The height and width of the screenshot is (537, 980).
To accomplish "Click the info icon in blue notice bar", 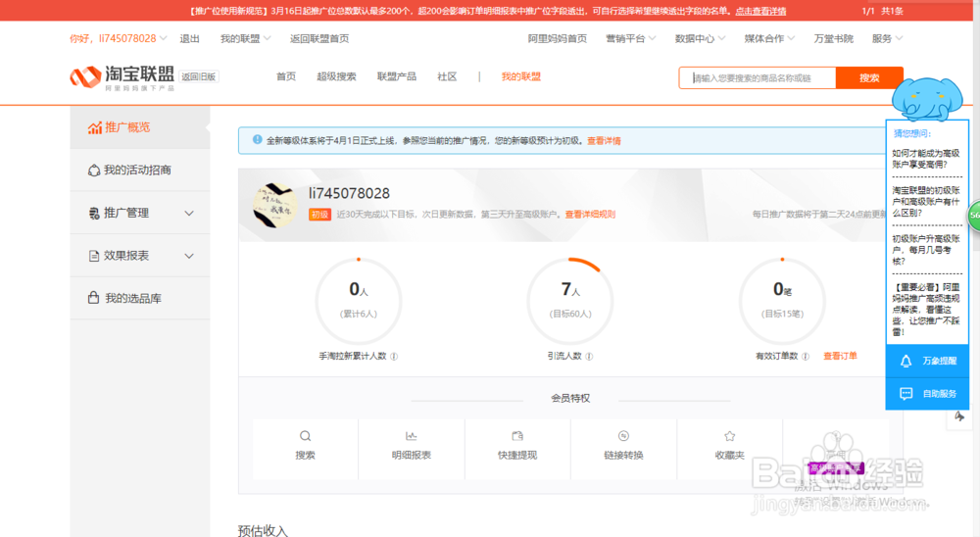I will coord(257,140).
